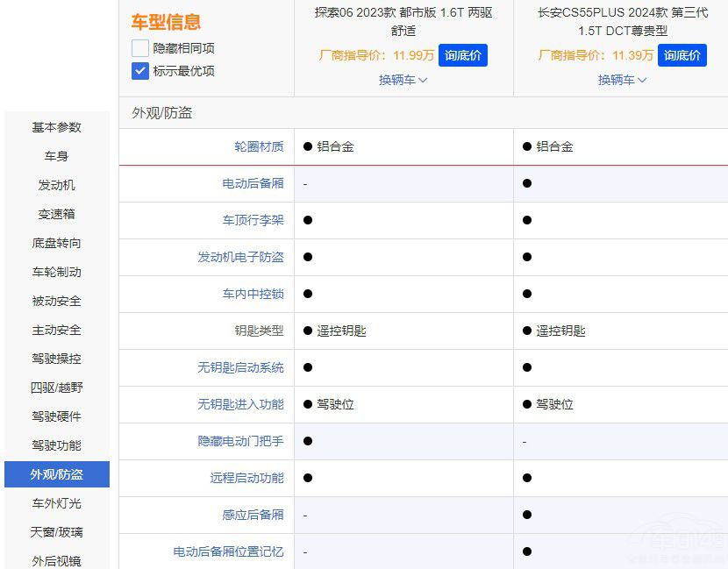Select 天窗/玻璃 in the left navigation

pyautogui.click(x=57, y=532)
